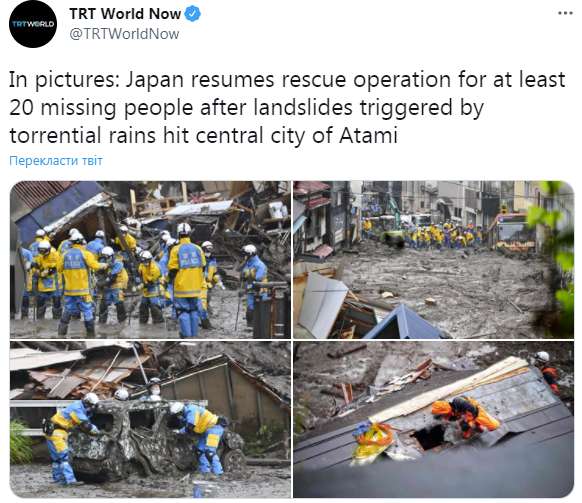Click the blue roof peak in the street photo
The image size is (582, 503).
pyautogui.click(x=404, y=321)
